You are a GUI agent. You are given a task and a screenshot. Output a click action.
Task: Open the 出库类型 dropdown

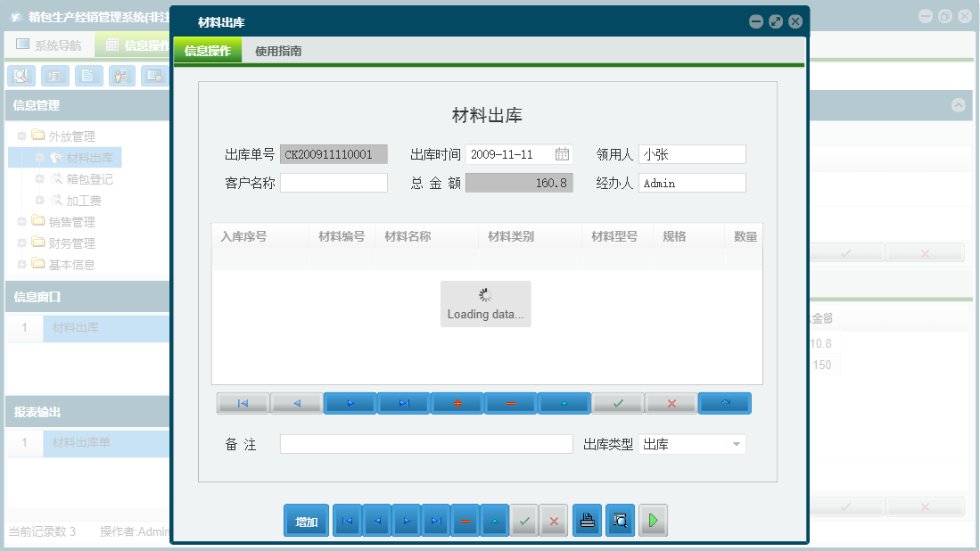pos(737,443)
